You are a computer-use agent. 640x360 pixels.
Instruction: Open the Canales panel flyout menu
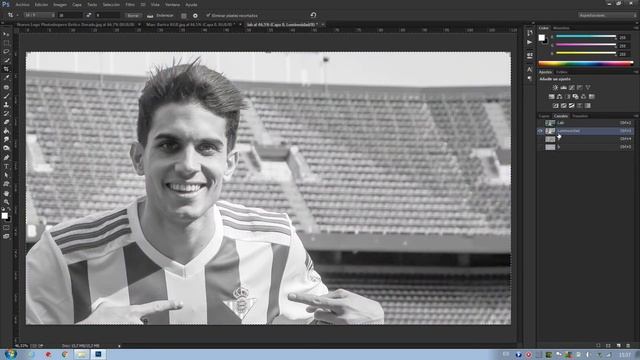(636, 116)
